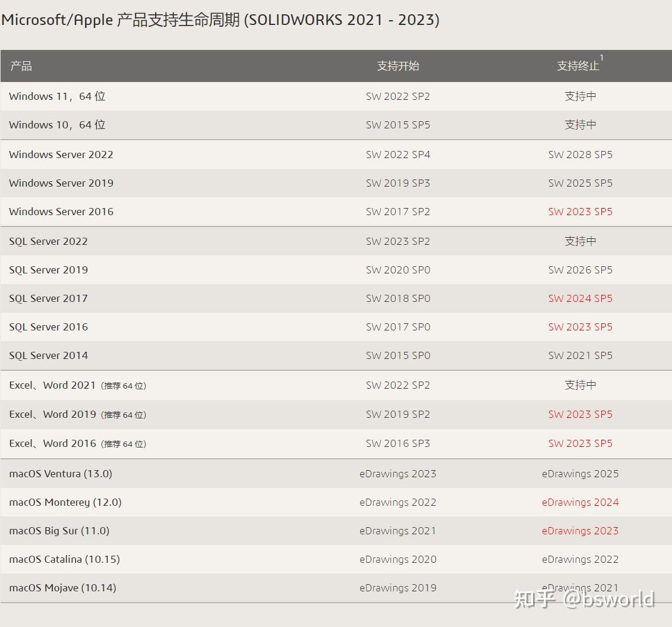
Task: Click the SW 2022 SP4 support start cell
Action: tap(397, 155)
